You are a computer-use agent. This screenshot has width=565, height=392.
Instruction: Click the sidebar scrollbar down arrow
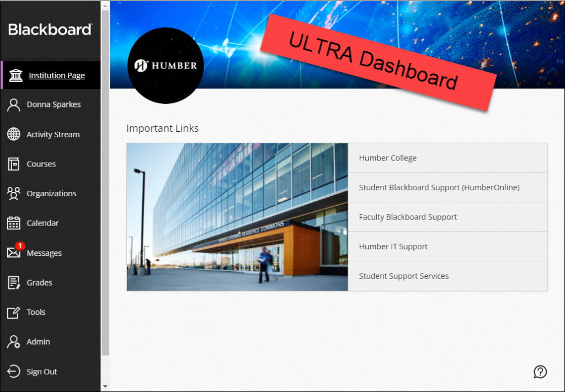coord(105,386)
